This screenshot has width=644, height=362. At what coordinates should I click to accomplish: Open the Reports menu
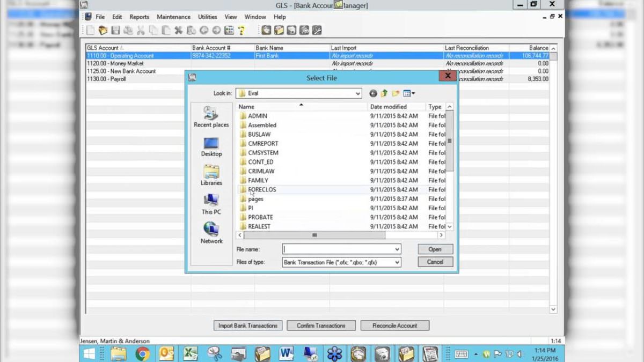pos(139,17)
